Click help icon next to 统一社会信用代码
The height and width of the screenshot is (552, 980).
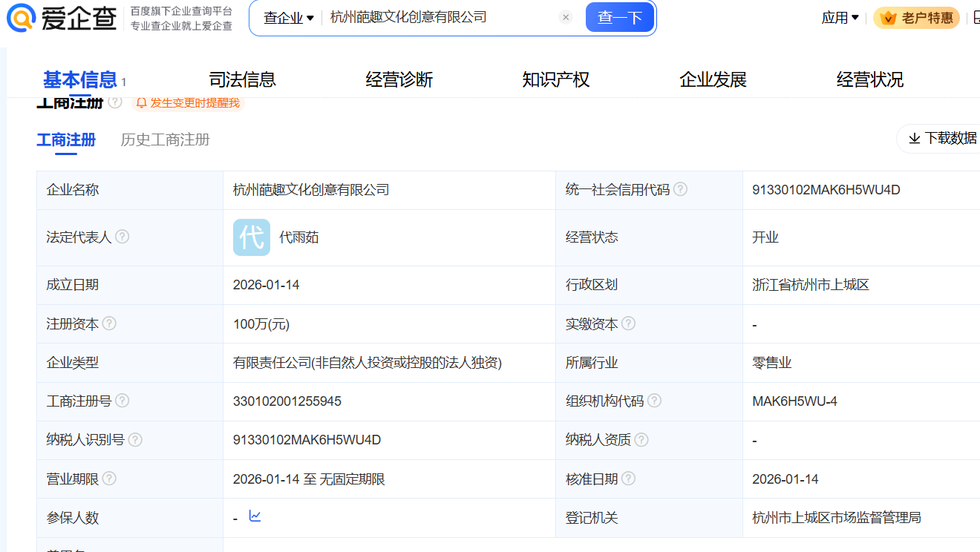pos(680,189)
